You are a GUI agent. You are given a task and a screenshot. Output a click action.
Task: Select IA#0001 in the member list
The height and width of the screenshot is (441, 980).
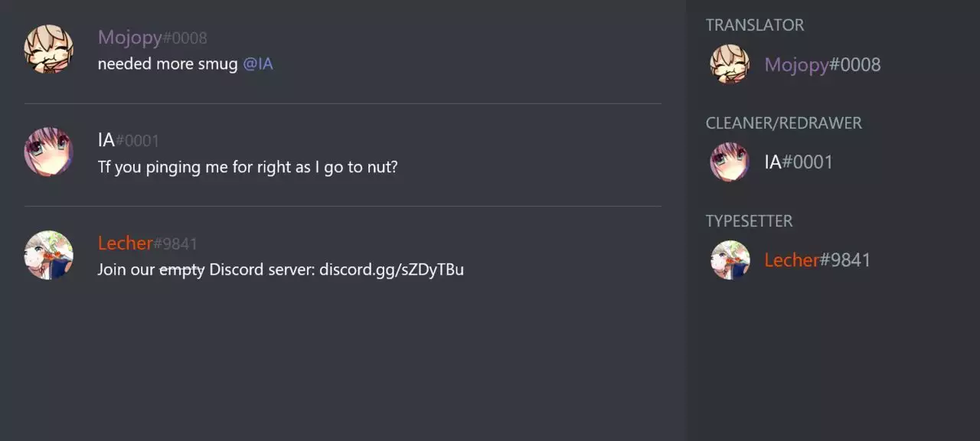pos(799,162)
